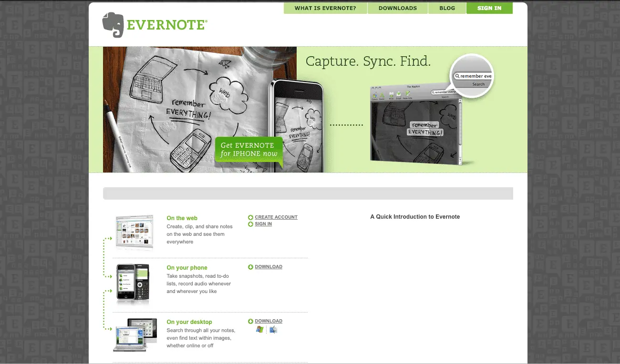Click the magnified 'remember eve' search field

click(x=472, y=76)
